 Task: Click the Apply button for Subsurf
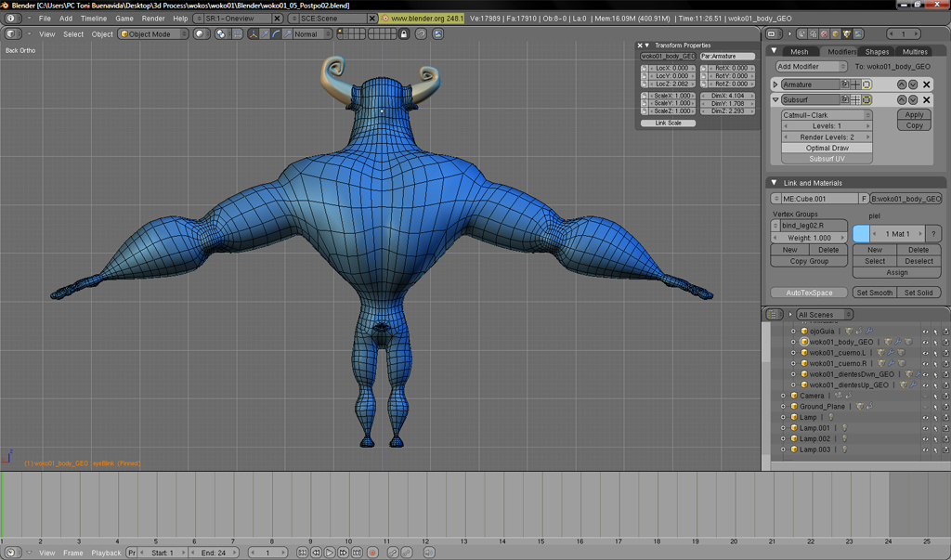click(914, 114)
